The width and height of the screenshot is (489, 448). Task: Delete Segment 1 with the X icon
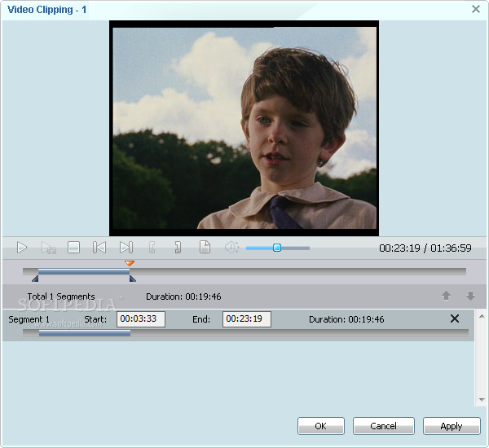coord(455,318)
